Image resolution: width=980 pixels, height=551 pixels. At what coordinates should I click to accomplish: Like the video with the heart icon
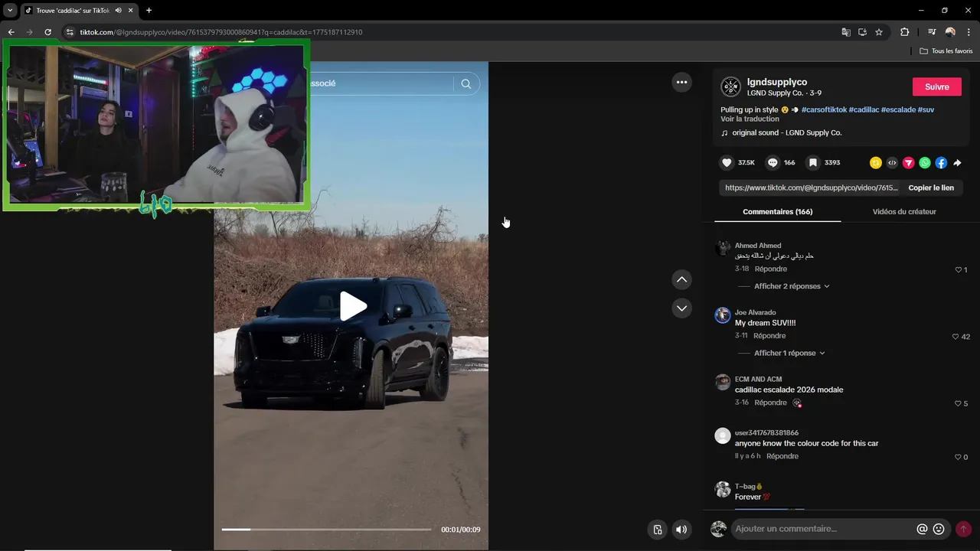click(727, 162)
